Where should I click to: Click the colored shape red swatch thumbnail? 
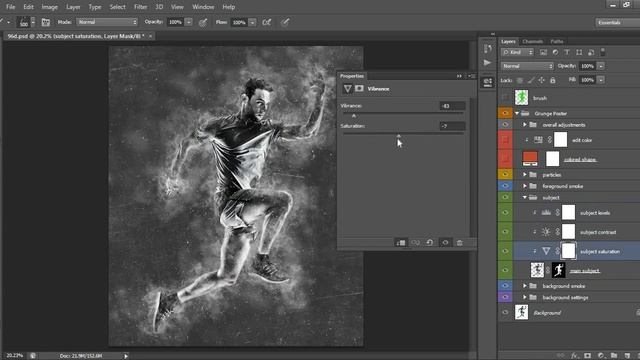(530, 158)
